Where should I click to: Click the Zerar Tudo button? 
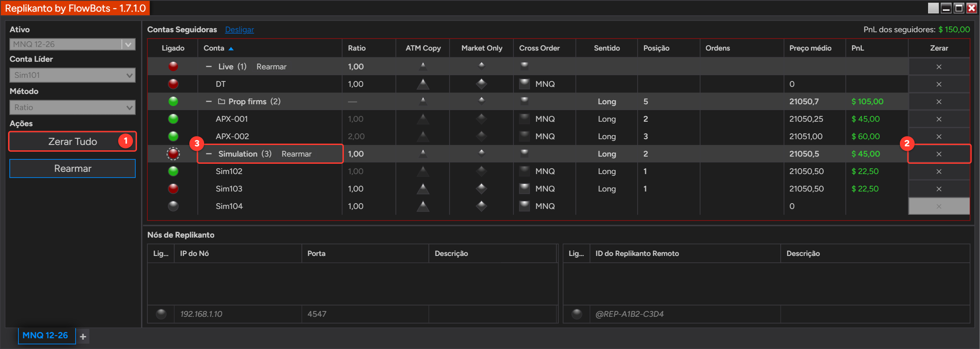tap(73, 141)
